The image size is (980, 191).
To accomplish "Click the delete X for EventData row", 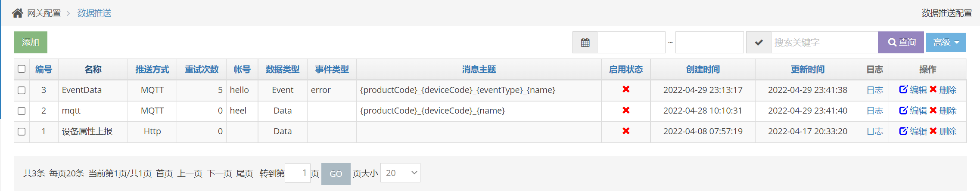I will click(x=933, y=89).
